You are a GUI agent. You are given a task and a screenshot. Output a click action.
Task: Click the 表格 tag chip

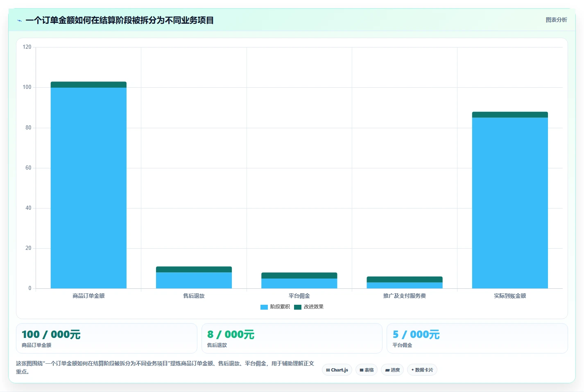pyautogui.click(x=367, y=370)
